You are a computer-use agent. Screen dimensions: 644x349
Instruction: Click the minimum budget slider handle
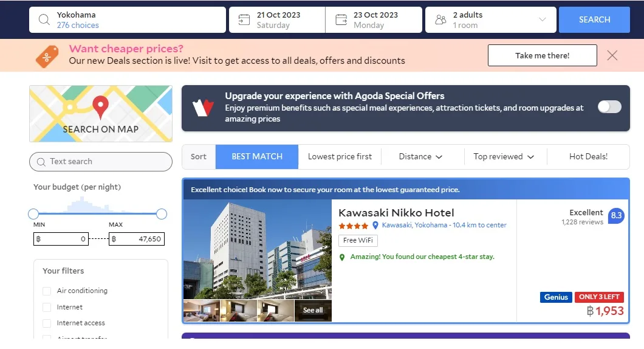(x=33, y=214)
